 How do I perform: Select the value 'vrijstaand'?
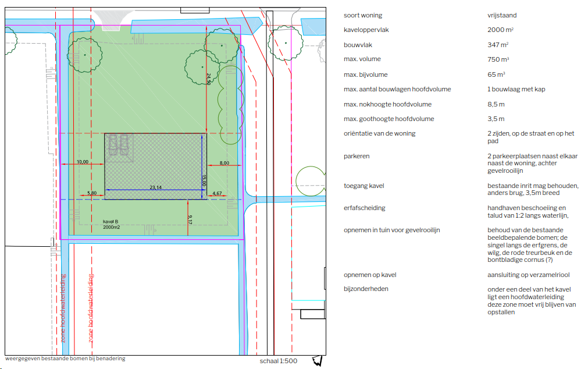(502, 15)
